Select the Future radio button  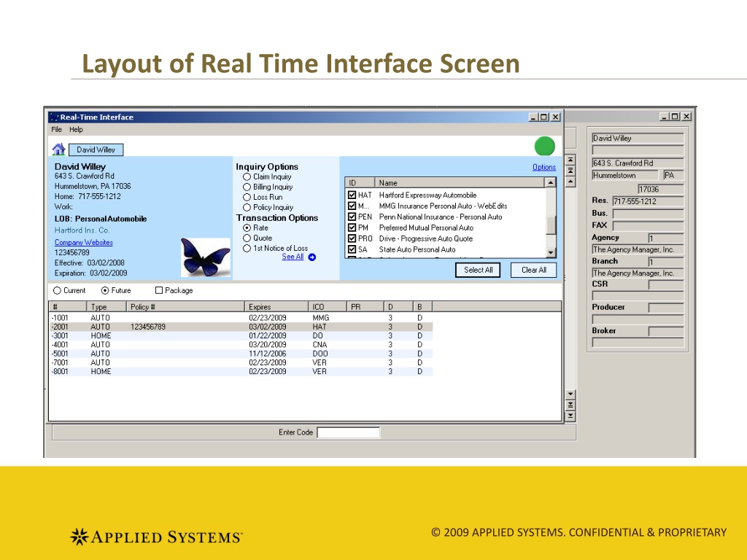105,290
